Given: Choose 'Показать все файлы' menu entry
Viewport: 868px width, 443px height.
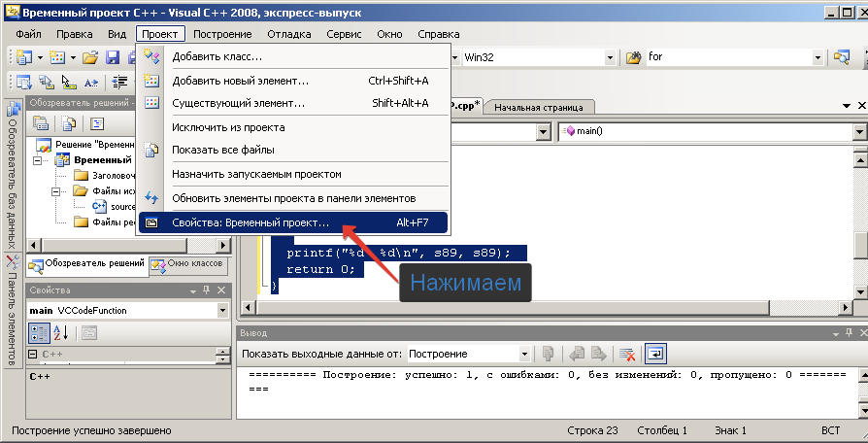Looking at the screenshot, I should click(293, 150).
